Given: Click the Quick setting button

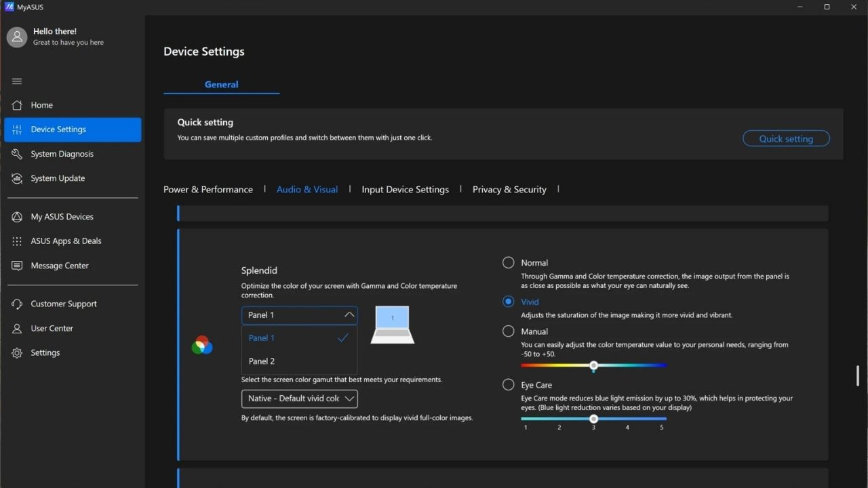Looking at the screenshot, I should click(786, 138).
